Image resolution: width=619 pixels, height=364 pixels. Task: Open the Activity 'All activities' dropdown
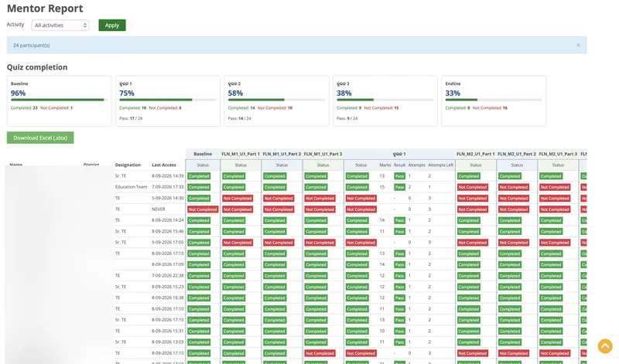coord(60,26)
